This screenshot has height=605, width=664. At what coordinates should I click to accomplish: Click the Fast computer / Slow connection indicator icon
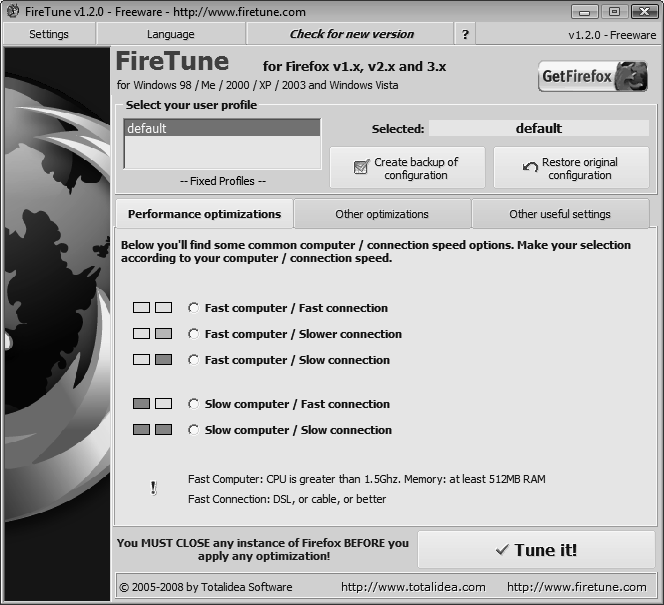[152, 360]
